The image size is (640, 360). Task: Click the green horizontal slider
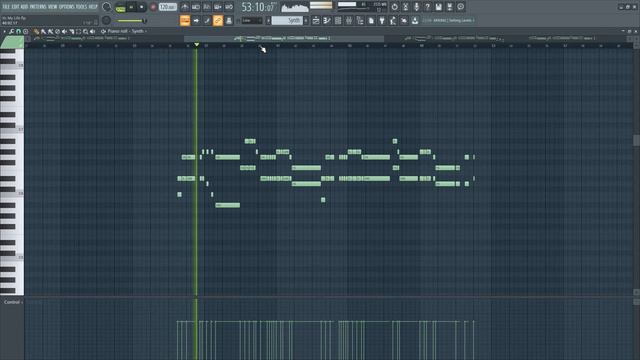tap(131, 20)
